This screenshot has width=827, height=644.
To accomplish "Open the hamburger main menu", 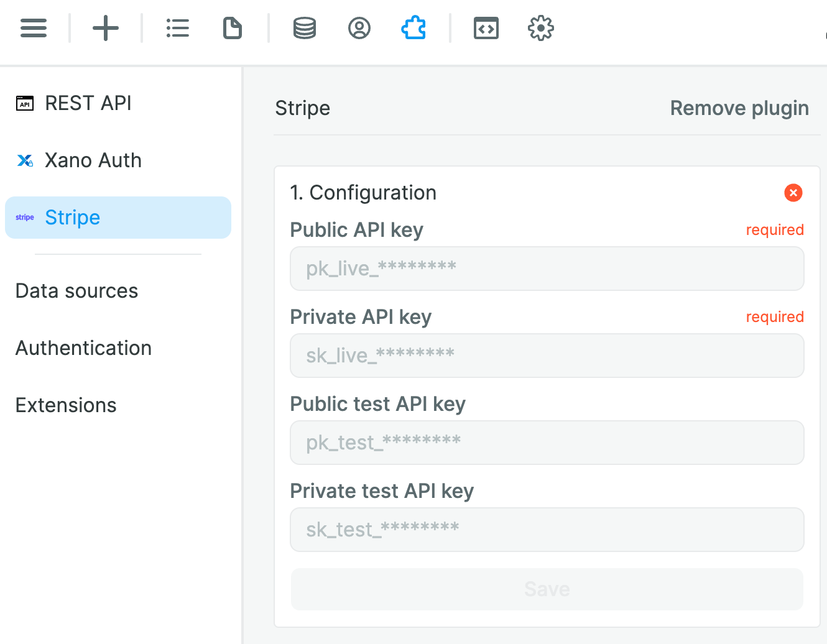I will pyautogui.click(x=34, y=28).
